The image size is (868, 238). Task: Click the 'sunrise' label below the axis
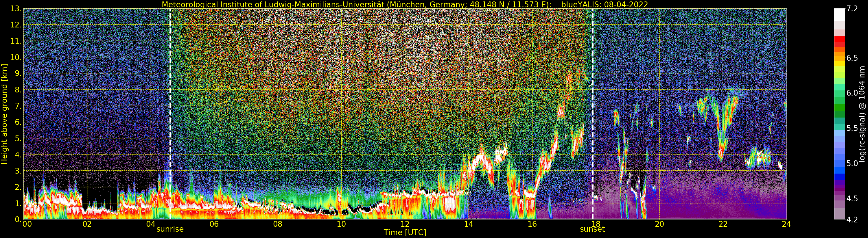coord(170,229)
